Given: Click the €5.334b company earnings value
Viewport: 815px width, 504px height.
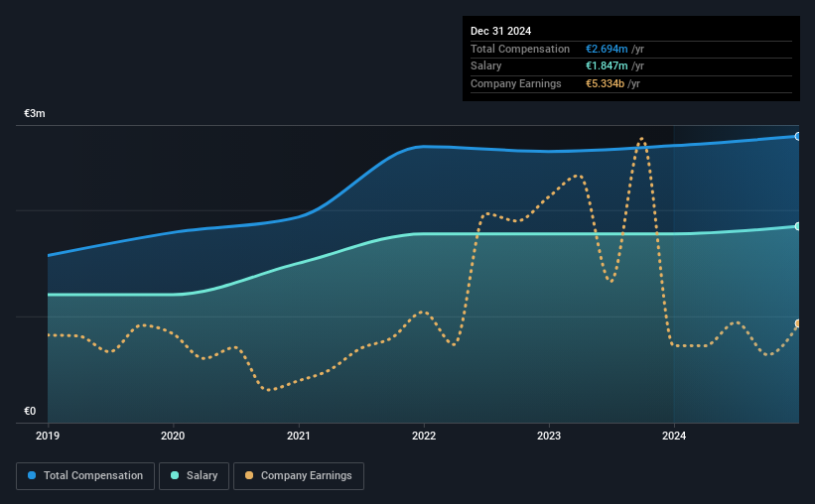Looking at the screenshot, I should (x=605, y=83).
